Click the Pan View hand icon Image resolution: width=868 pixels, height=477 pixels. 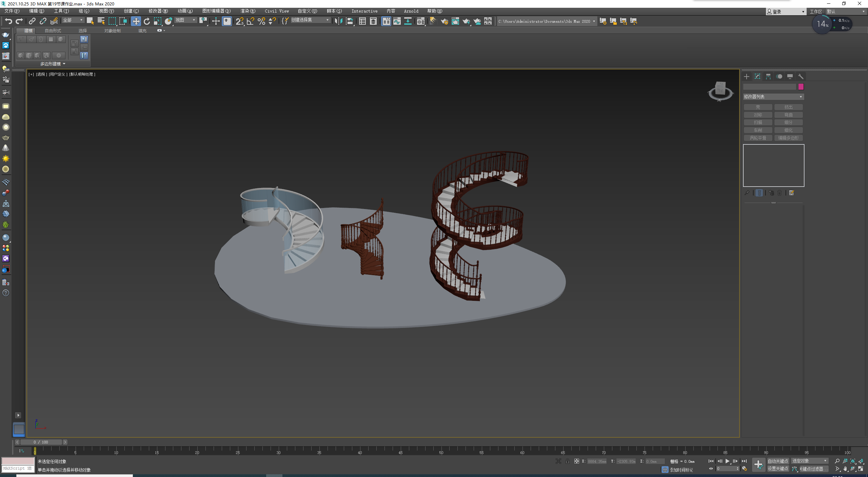(845, 469)
